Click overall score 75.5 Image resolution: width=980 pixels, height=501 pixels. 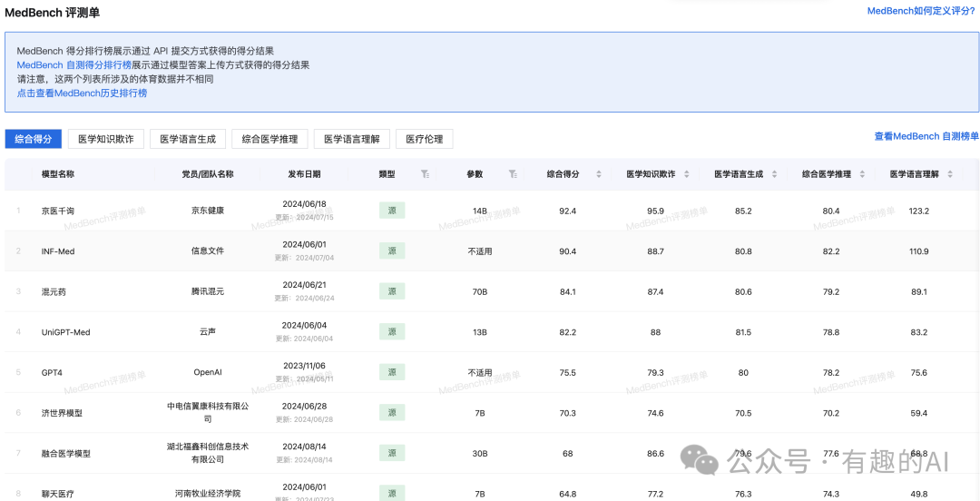pos(567,373)
